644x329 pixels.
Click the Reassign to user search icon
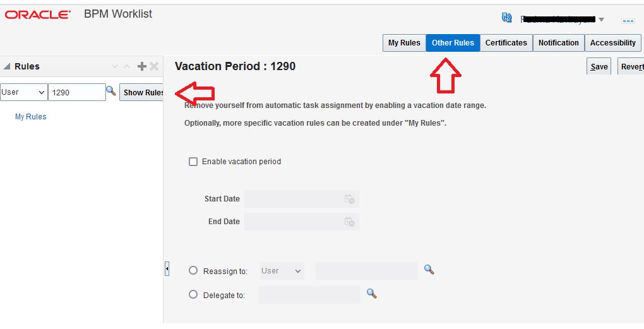point(429,270)
